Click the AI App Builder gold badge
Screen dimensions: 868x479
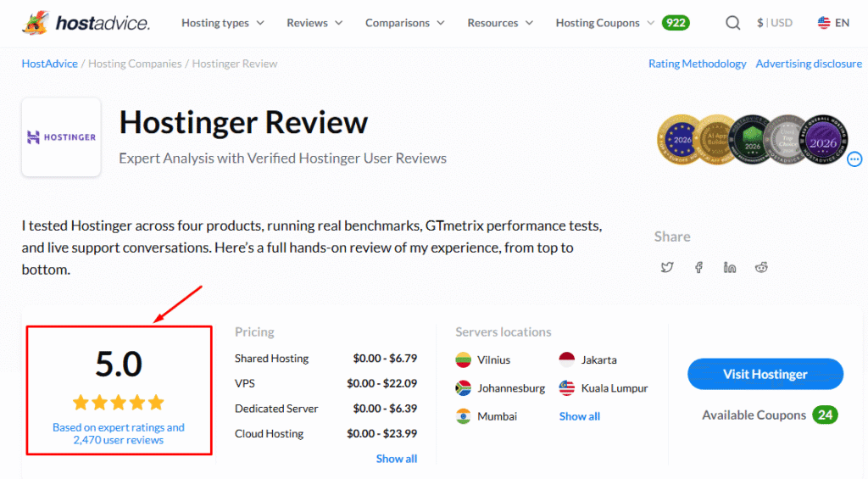715,140
